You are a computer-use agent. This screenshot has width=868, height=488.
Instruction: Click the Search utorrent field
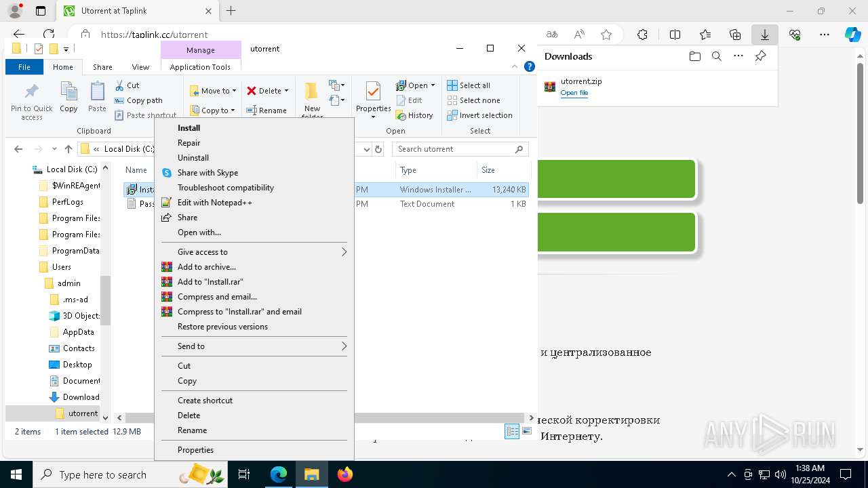point(460,149)
